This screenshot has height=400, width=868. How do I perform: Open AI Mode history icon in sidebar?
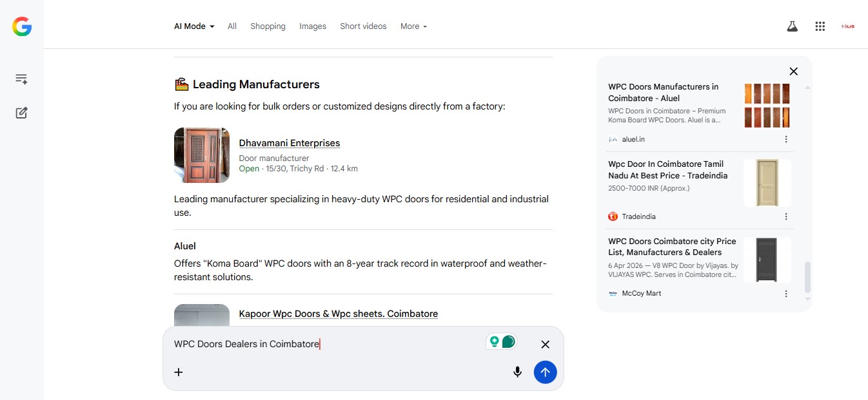click(21, 79)
